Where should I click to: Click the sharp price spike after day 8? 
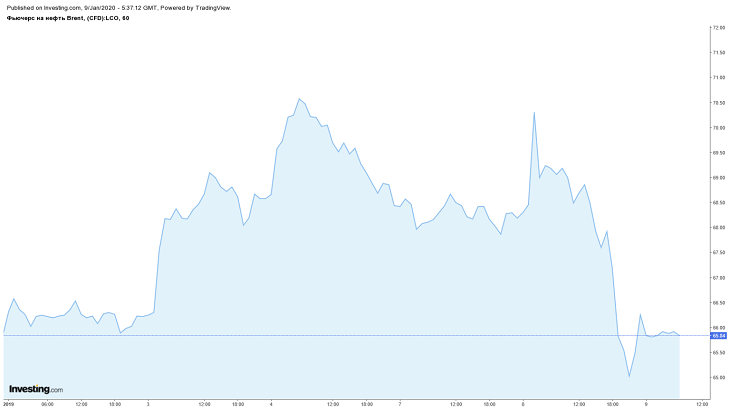534,113
